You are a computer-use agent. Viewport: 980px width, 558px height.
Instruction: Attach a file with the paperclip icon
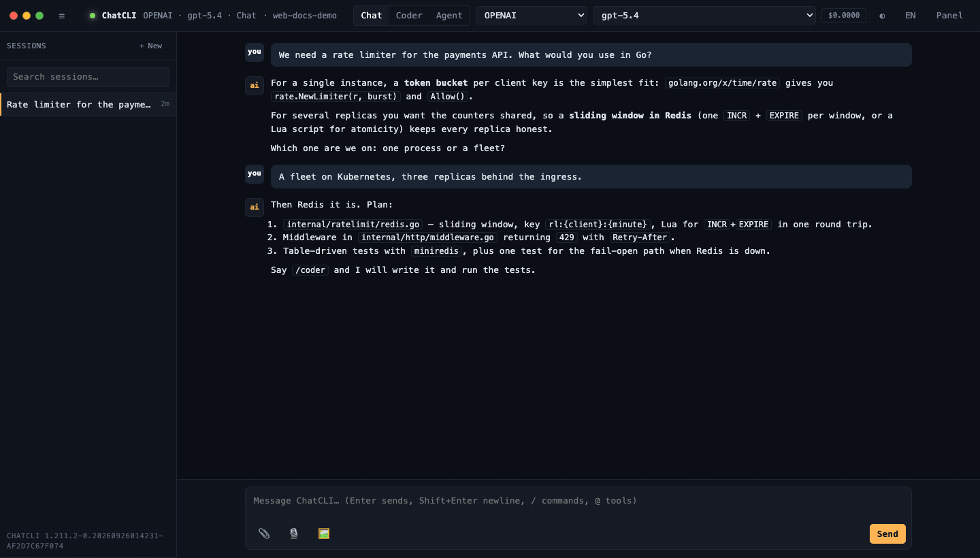[x=264, y=534]
